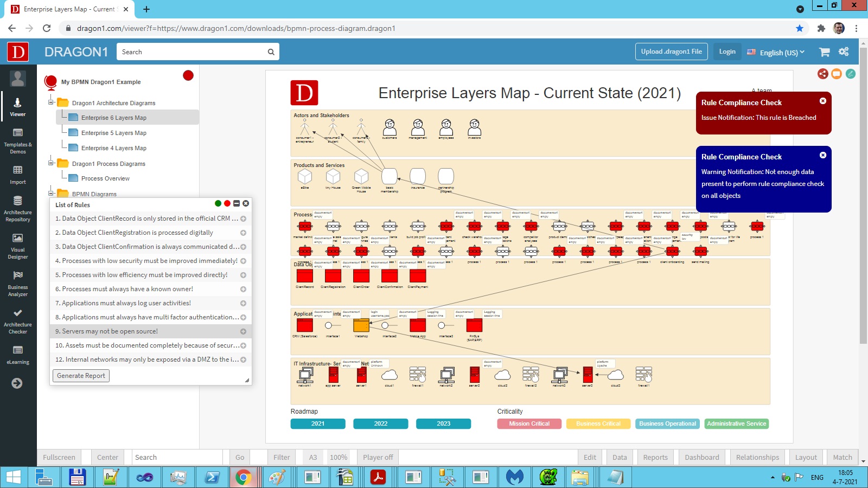Toggle circle for rule 5 low efficiency
The width and height of the screenshot is (868, 488).
click(243, 275)
